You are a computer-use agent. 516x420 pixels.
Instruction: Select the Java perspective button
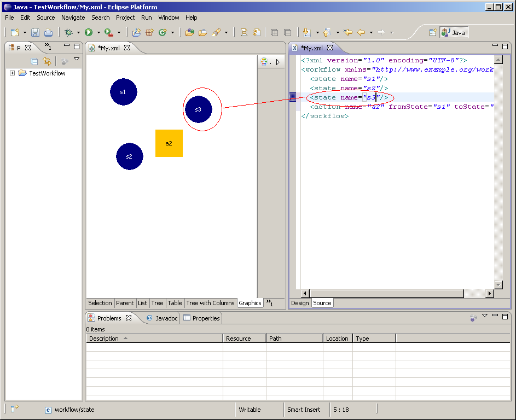[x=454, y=33]
